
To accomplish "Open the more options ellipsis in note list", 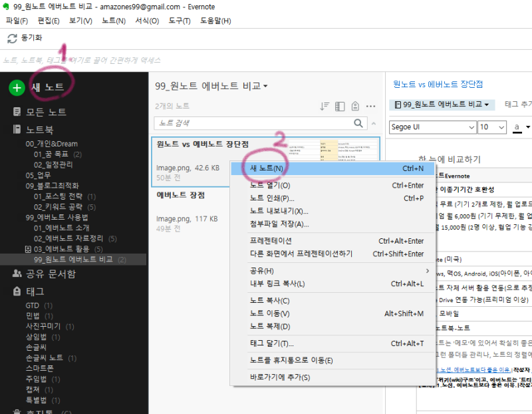I will pyautogui.click(x=370, y=106).
